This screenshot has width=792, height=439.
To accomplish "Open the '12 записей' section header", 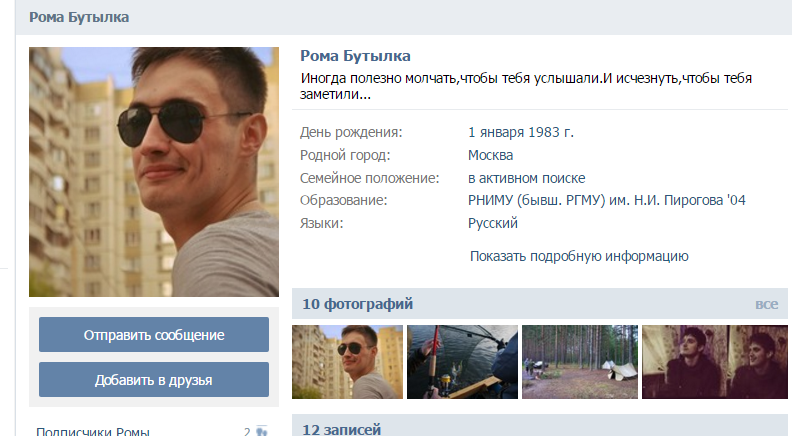I will coord(341,430).
